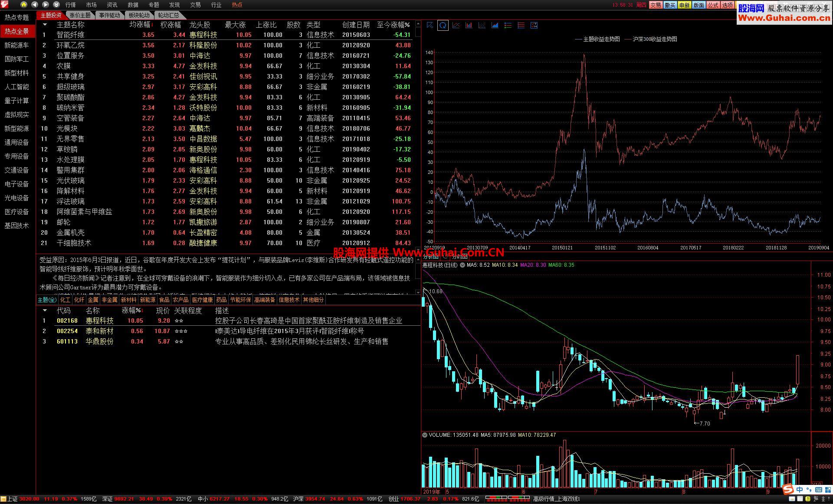Open the 行情 menu

click(x=70, y=5)
